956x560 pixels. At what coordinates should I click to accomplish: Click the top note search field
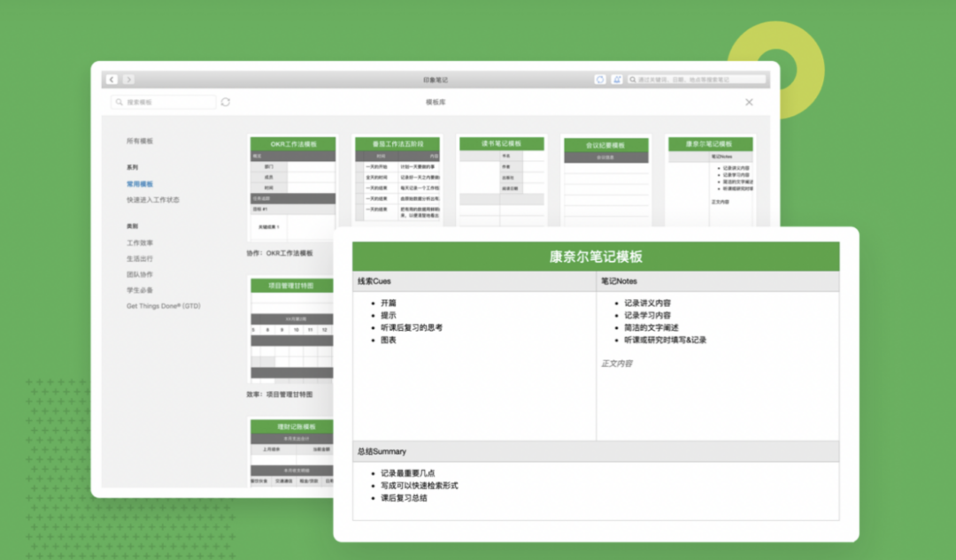coord(697,80)
